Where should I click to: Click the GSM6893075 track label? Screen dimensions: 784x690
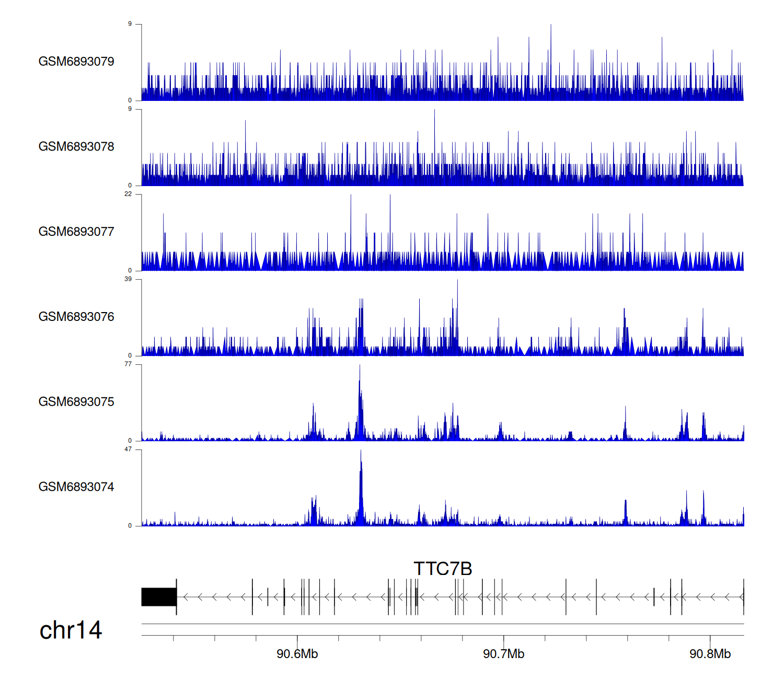[x=76, y=402]
